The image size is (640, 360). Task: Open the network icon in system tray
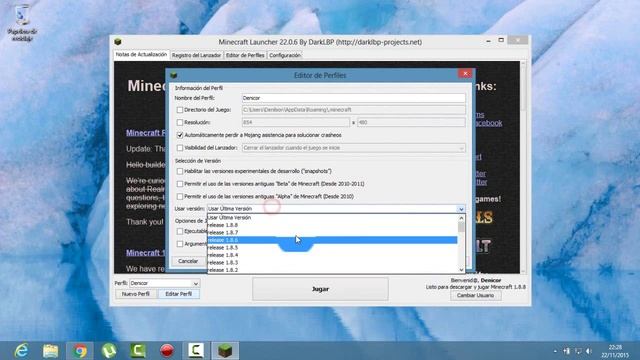pos(578,351)
